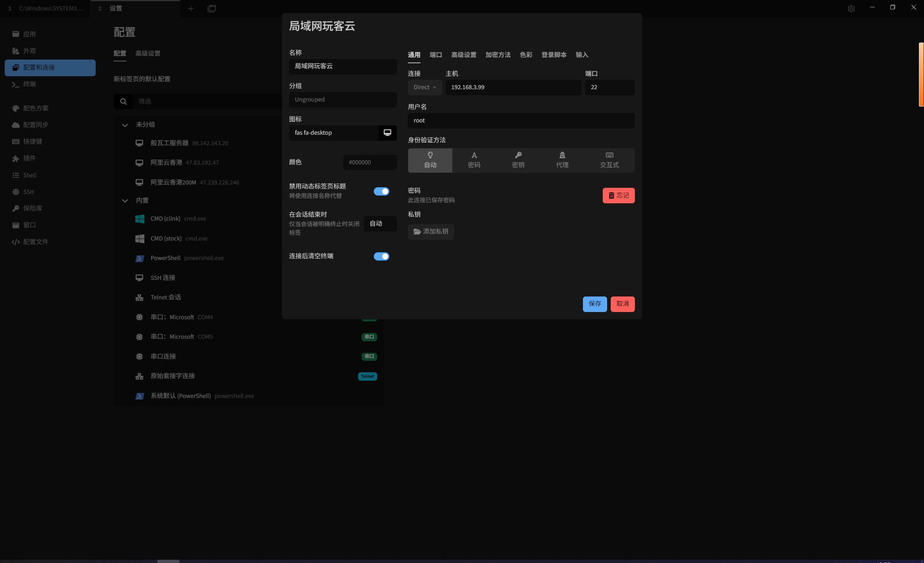This screenshot has height=563, width=924.
Task: Click the orange vertical scrollbar thumb
Action: [x=921, y=75]
